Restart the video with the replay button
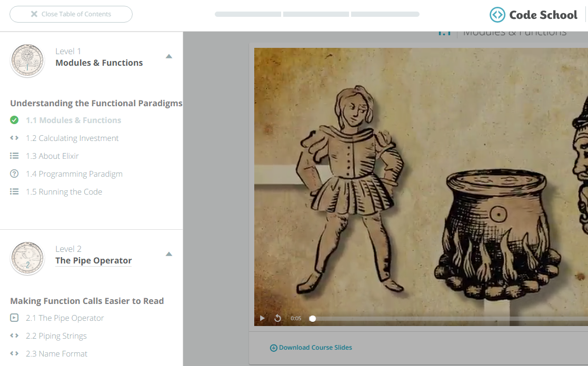Image resolution: width=588 pixels, height=366 pixels. [x=278, y=318]
